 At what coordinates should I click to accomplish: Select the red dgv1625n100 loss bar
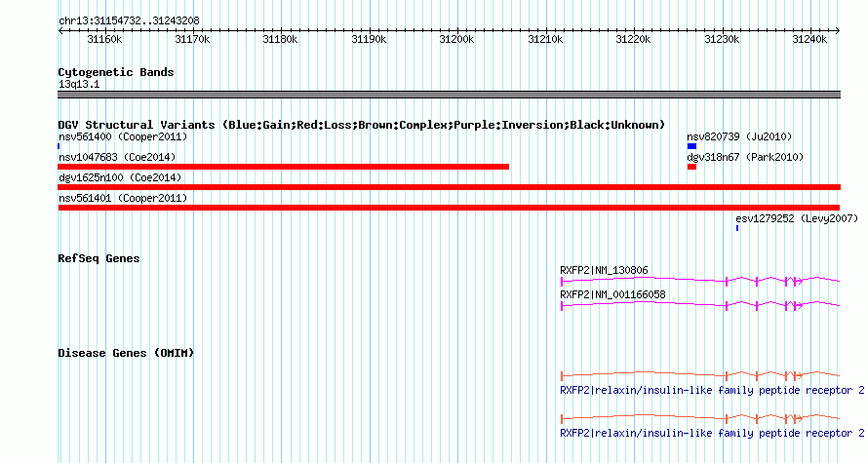[x=449, y=187]
